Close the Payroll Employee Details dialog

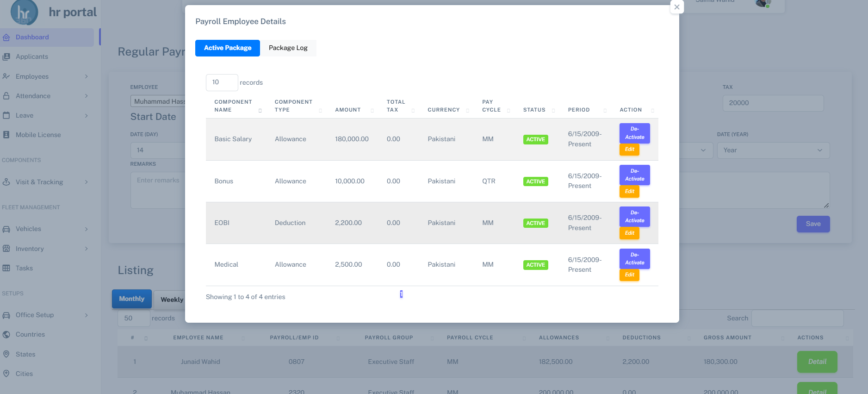tap(676, 7)
